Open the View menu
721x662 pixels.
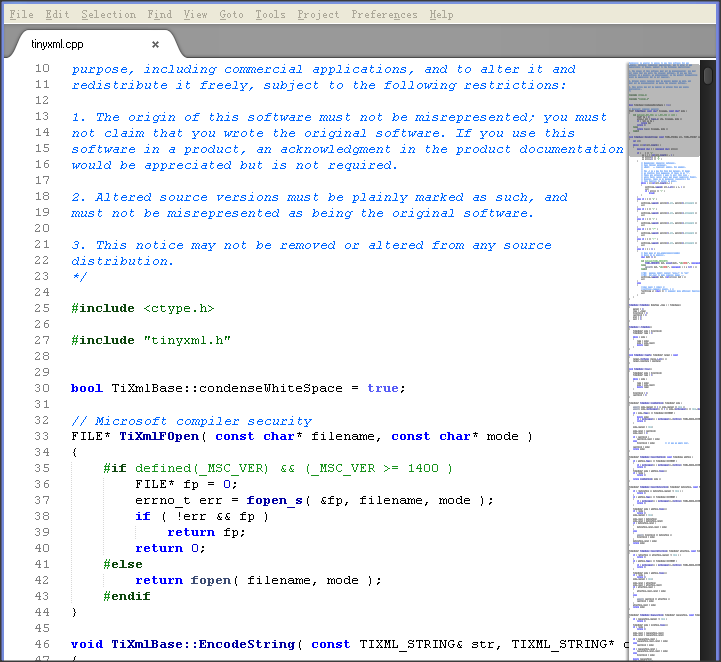point(195,15)
